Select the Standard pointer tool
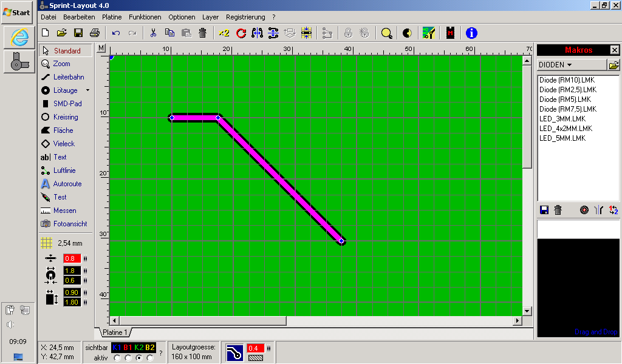The width and height of the screenshot is (622, 364). tap(66, 51)
